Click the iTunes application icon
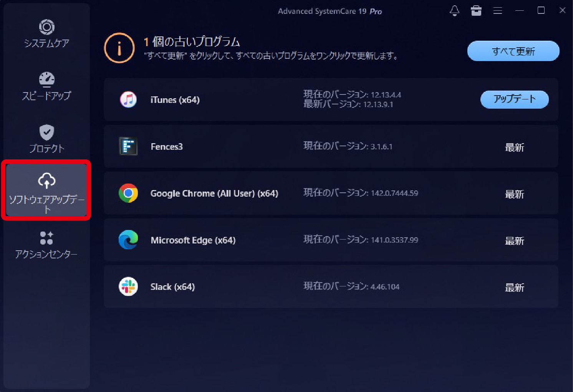The height and width of the screenshot is (392, 573). point(128,99)
